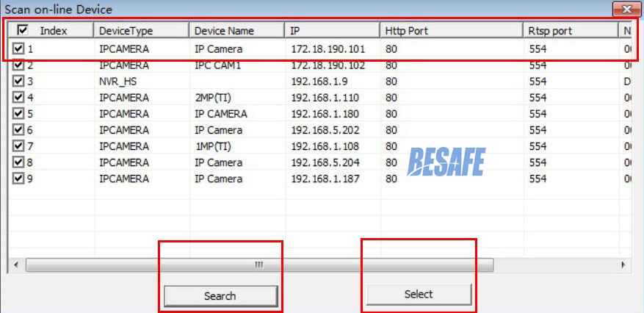Uncheck the checkbox for 2MP(TI) row 4
This screenshot has height=313, width=644.
19,97
